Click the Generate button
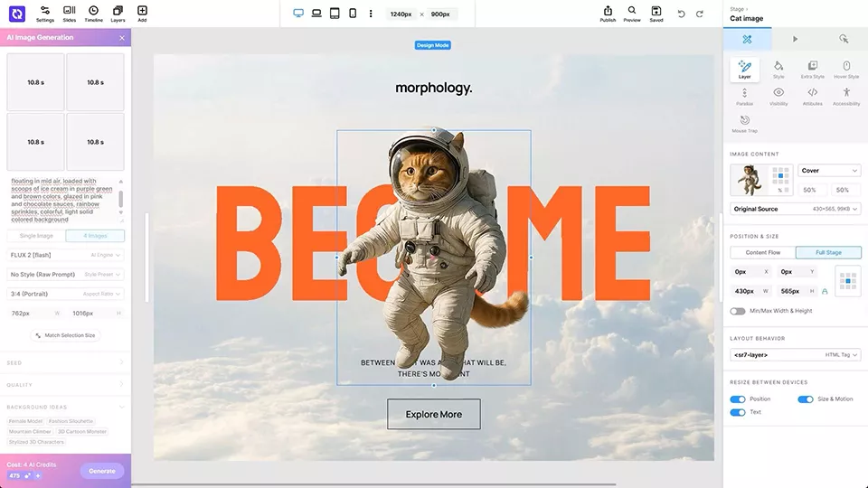The width and height of the screenshot is (868, 488). (102, 471)
